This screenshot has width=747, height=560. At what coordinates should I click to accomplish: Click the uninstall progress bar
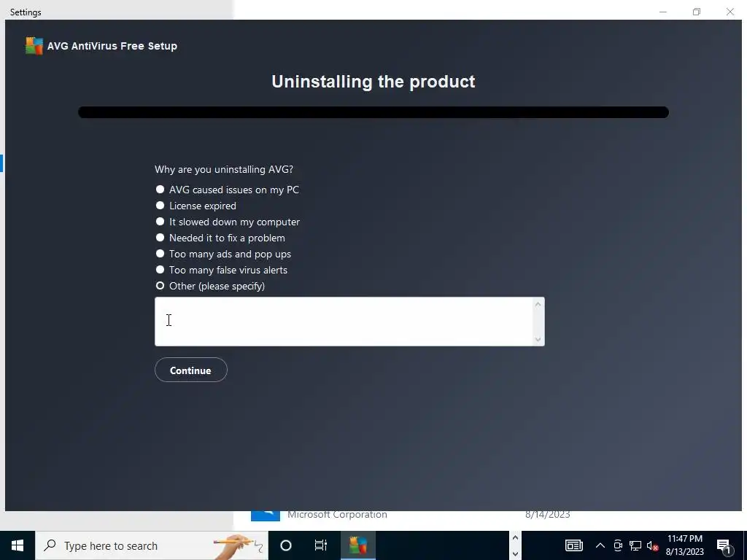pyautogui.click(x=373, y=112)
